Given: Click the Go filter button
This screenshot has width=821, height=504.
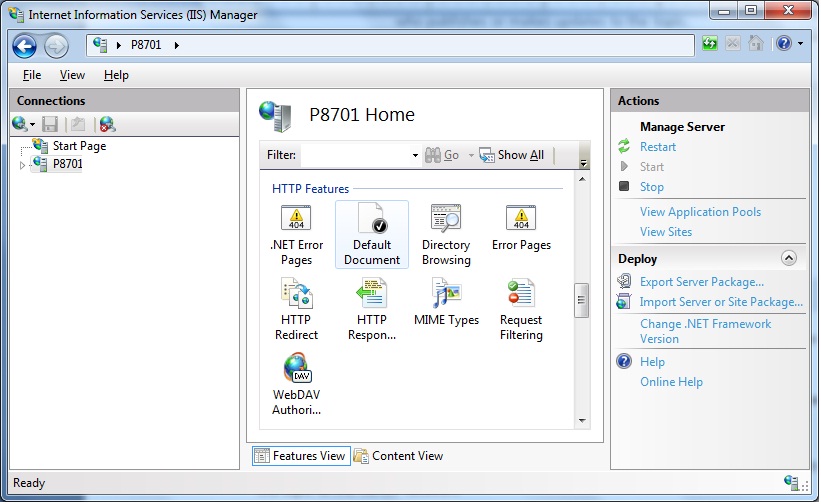Looking at the screenshot, I should pos(441,155).
